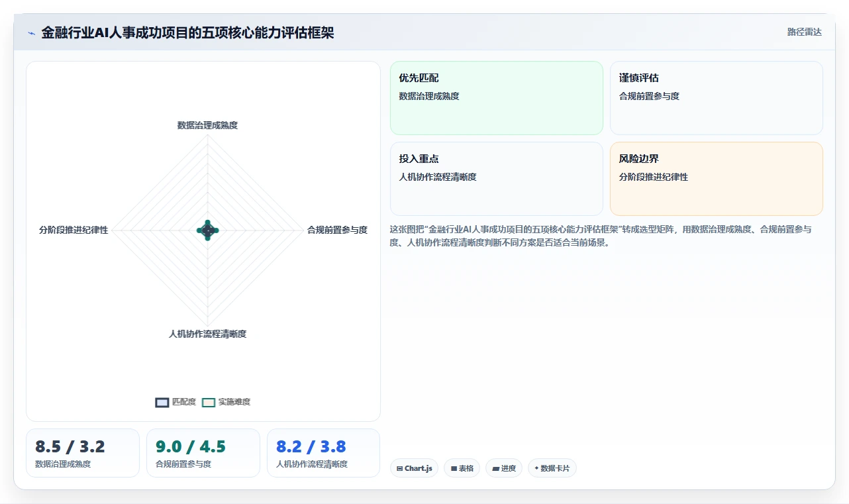Click the description paragraph starting 这张图把
This screenshot has width=849, height=504.
click(x=601, y=236)
